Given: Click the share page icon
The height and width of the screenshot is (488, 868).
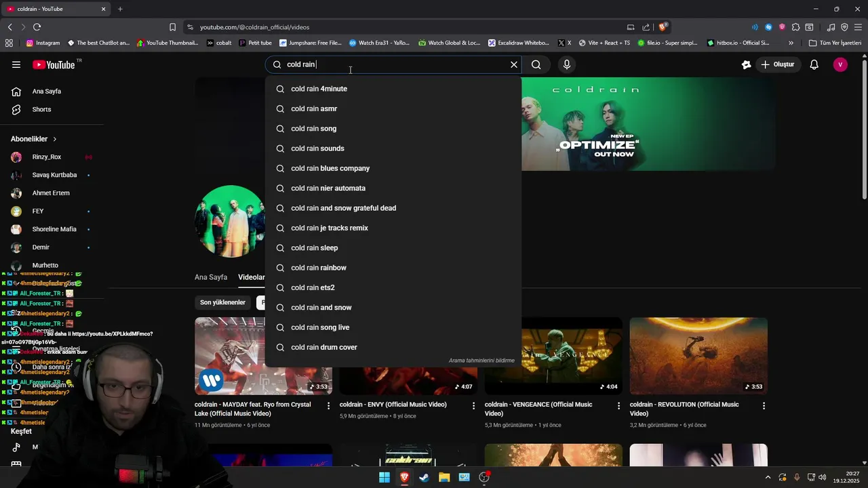Looking at the screenshot, I should coord(646,27).
